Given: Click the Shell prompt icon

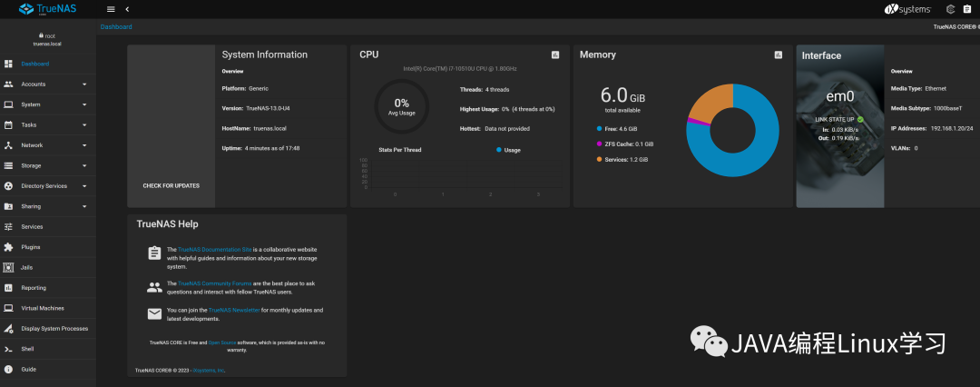Looking at the screenshot, I should pos(9,349).
